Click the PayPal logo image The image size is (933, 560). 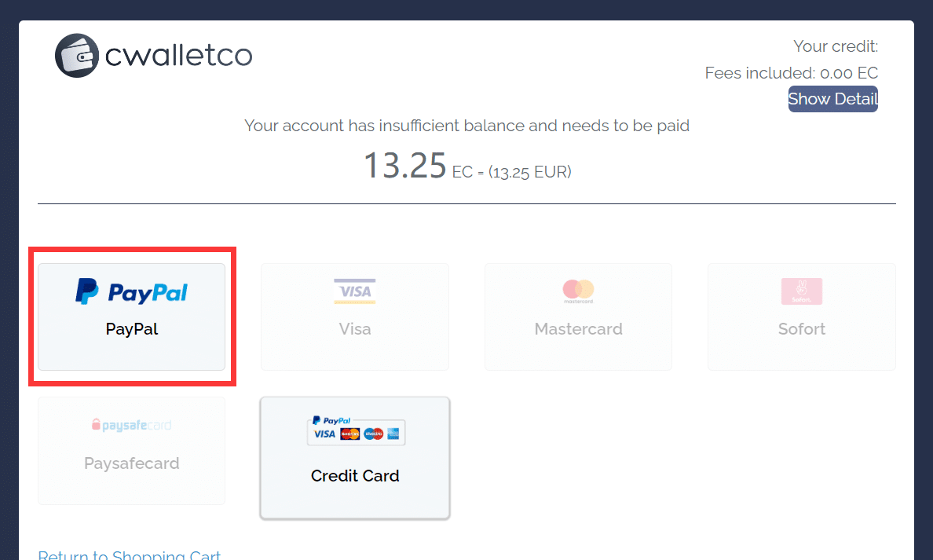coord(132,291)
